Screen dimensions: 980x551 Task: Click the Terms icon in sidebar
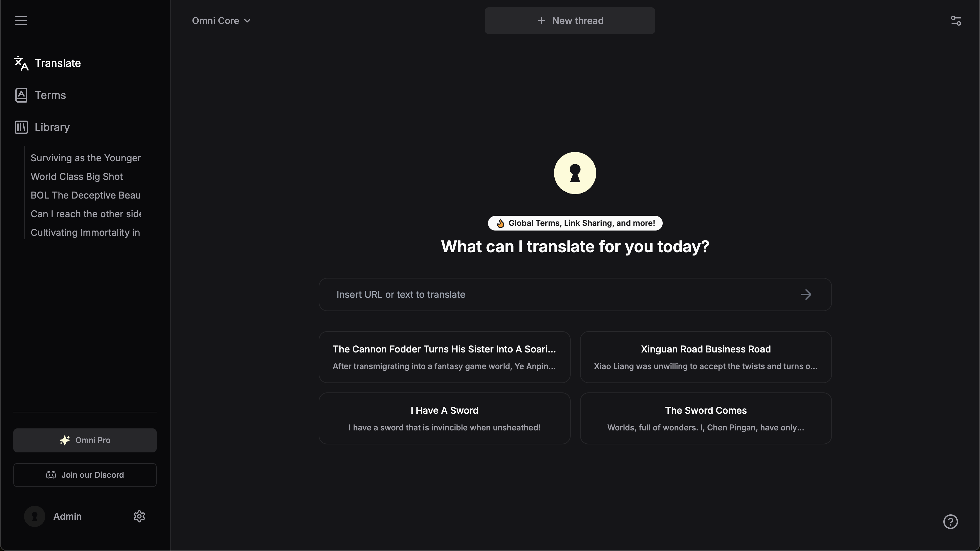pyautogui.click(x=21, y=95)
